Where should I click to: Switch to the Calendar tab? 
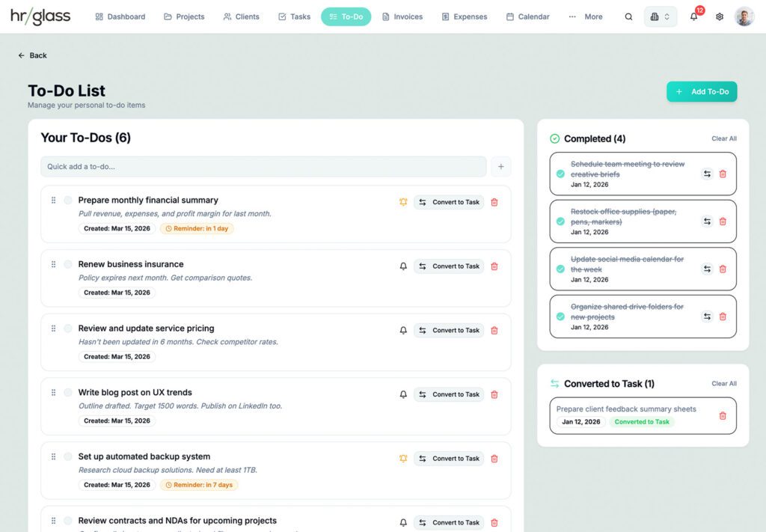527,16
